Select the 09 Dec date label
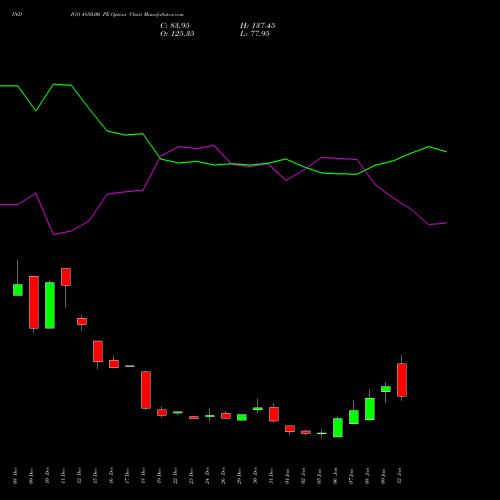The height and width of the screenshot is (500, 500). point(31,476)
